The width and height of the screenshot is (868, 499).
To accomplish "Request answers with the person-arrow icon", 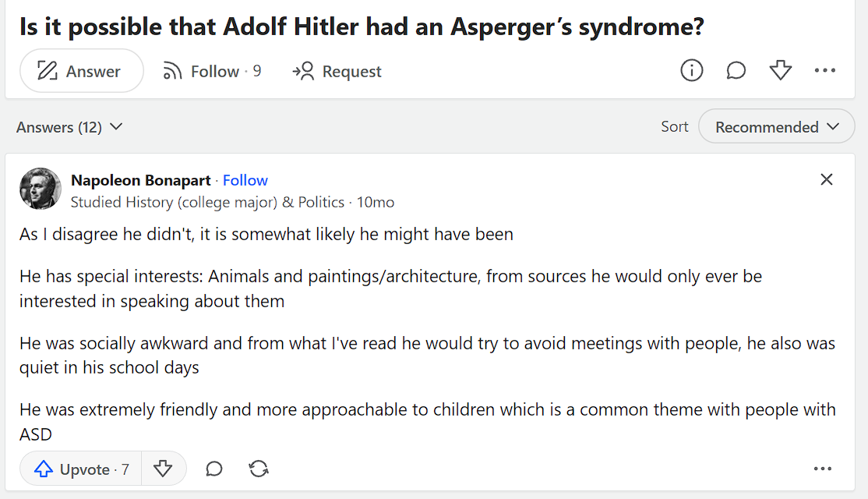I will click(337, 72).
